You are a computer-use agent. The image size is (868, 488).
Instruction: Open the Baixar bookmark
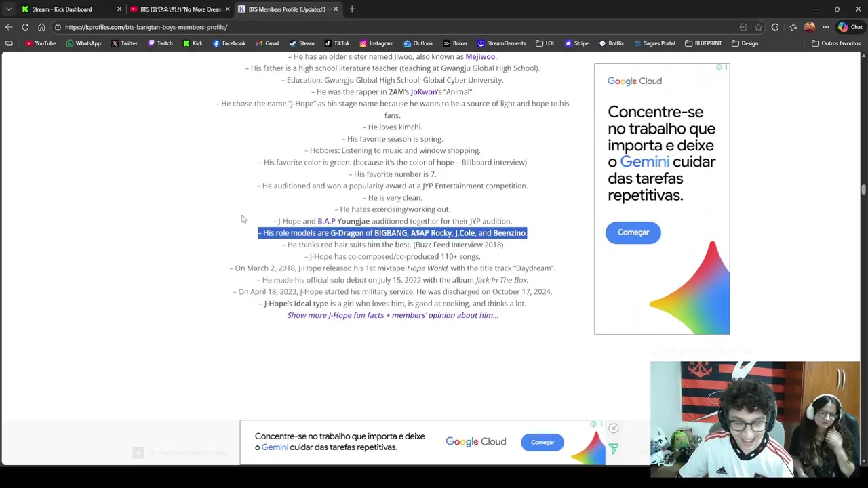click(x=455, y=43)
